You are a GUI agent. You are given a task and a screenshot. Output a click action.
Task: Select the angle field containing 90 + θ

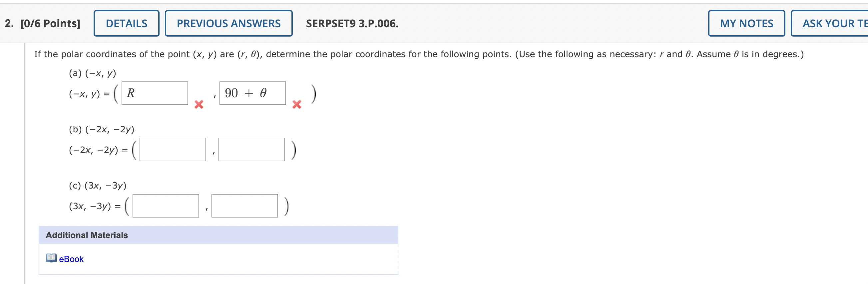click(253, 93)
